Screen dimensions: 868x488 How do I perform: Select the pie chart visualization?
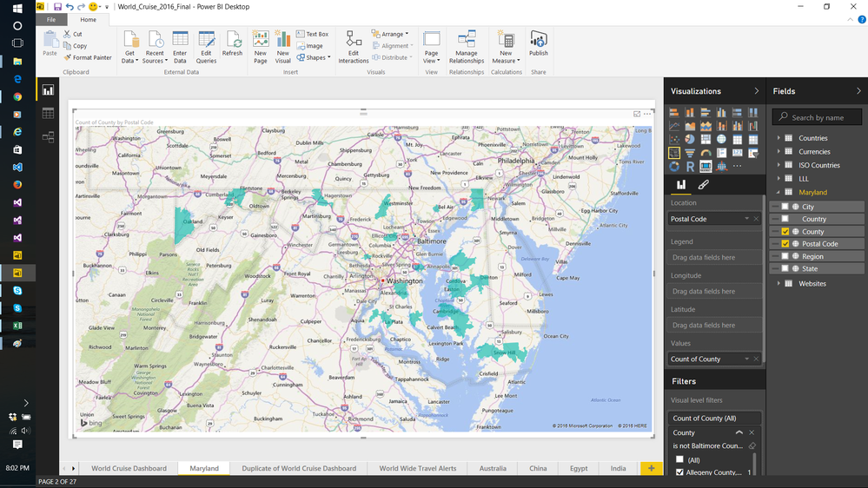[690, 140]
